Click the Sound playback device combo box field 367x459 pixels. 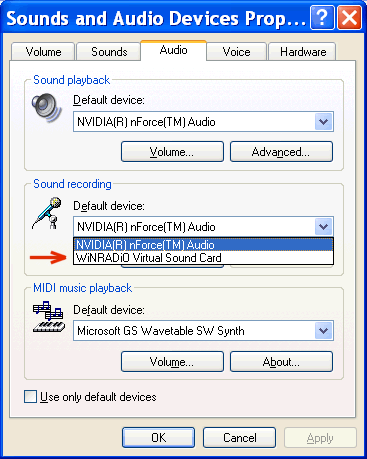(203, 122)
